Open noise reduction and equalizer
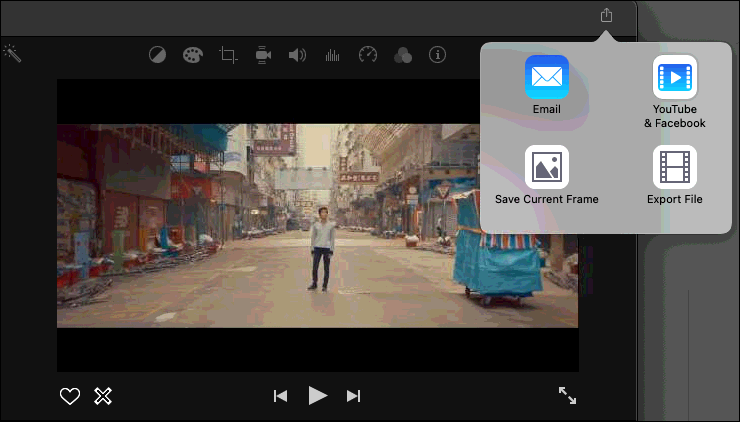 pos(332,55)
